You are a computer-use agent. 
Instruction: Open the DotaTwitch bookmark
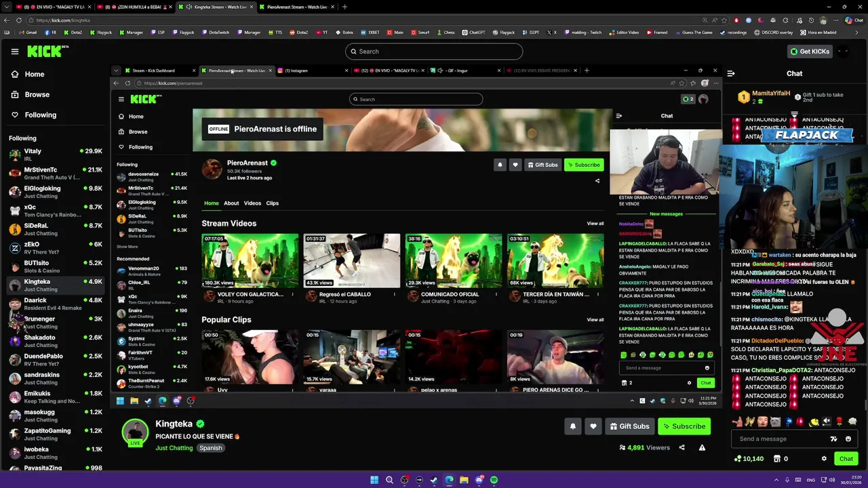[215, 33]
